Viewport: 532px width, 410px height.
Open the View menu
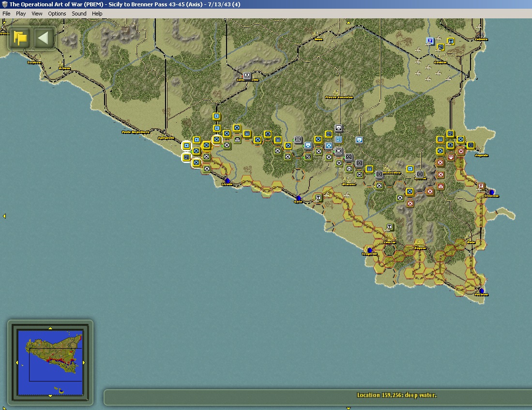pyautogui.click(x=37, y=14)
